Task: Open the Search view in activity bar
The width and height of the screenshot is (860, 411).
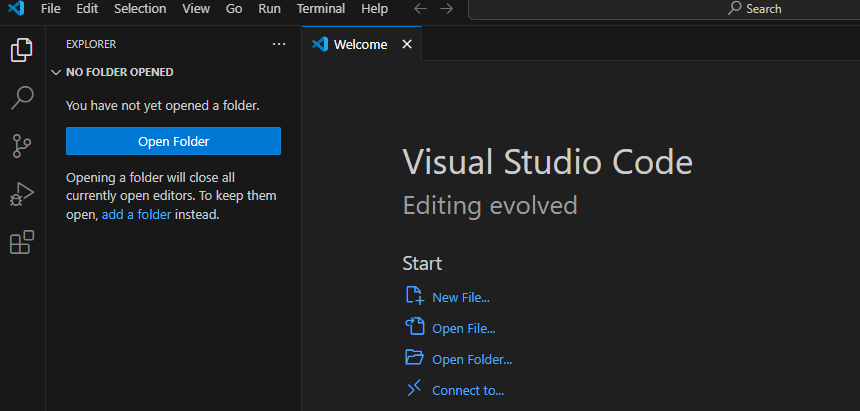Action: (22, 98)
